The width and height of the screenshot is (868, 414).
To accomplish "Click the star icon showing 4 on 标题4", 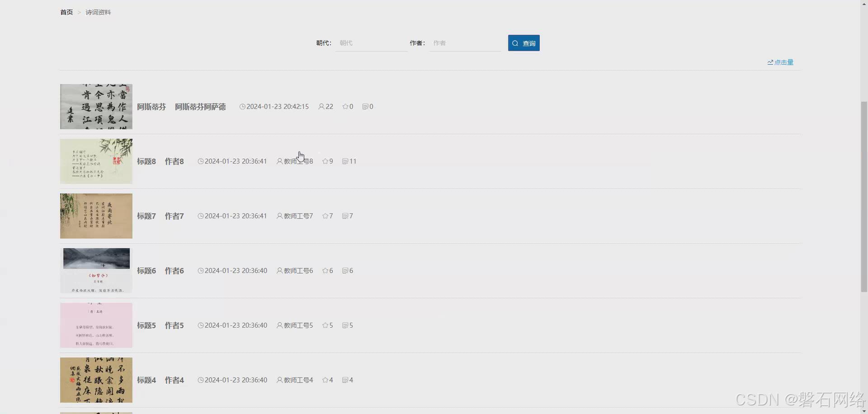I will pos(325,380).
